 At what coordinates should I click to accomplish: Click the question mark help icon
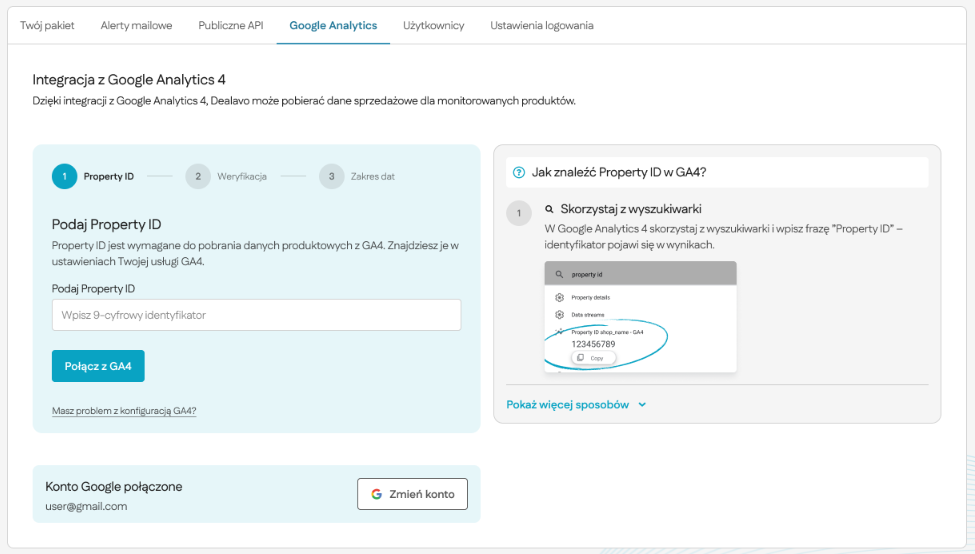[x=519, y=172]
